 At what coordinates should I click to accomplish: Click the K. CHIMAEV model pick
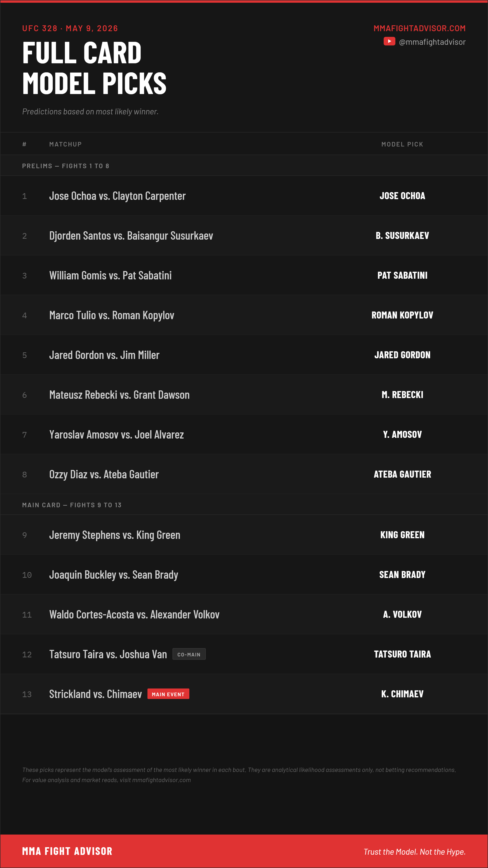point(402,694)
